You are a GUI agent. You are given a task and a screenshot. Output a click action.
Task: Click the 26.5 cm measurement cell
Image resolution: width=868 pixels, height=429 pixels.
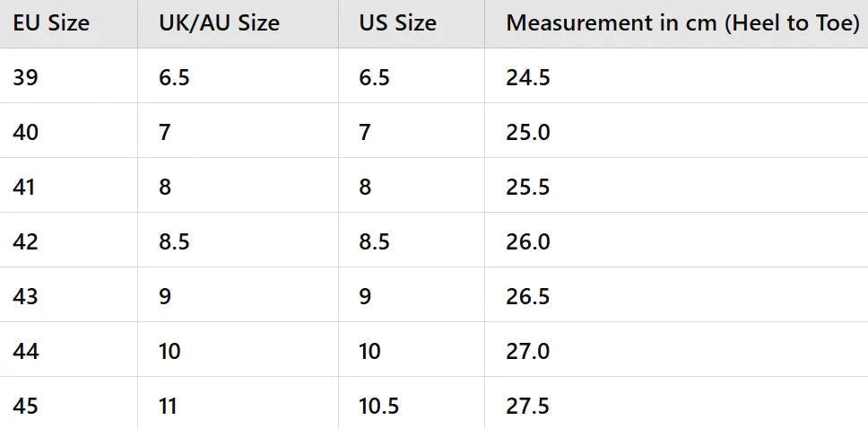tap(676, 295)
